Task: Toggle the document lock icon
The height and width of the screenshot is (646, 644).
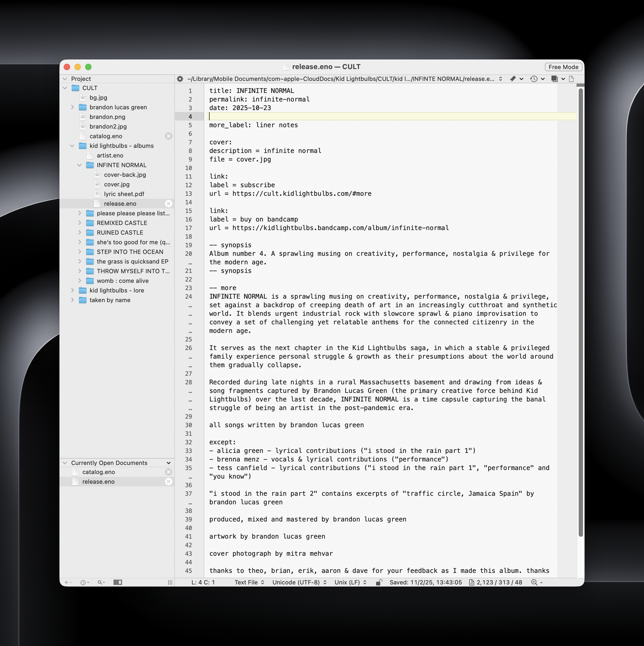Action: coord(379,583)
